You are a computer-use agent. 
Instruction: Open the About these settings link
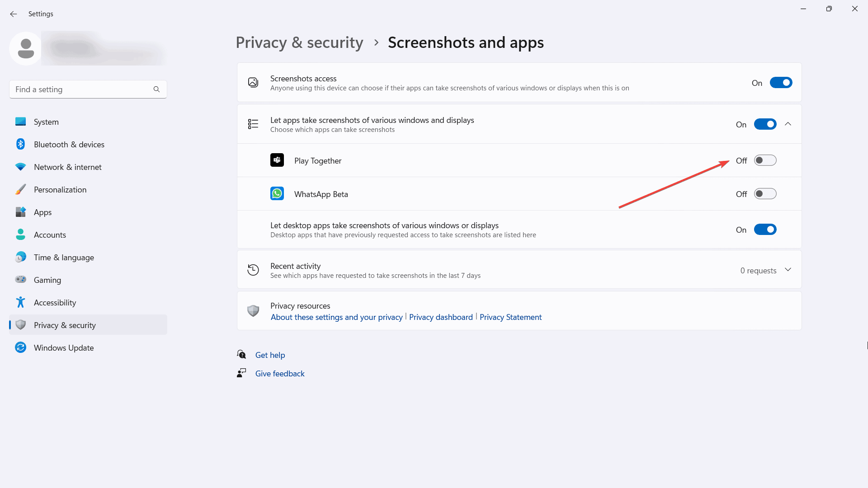click(336, 317)
